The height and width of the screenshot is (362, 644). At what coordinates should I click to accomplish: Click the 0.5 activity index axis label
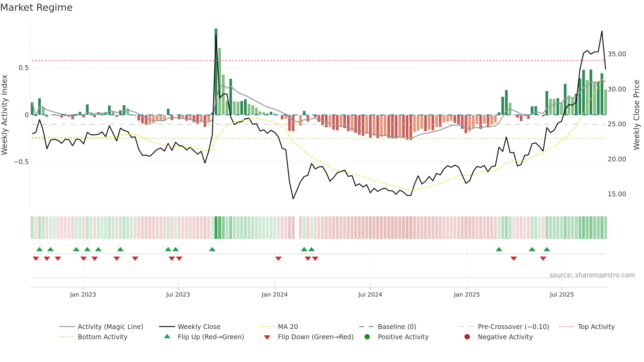coord(23,68)
